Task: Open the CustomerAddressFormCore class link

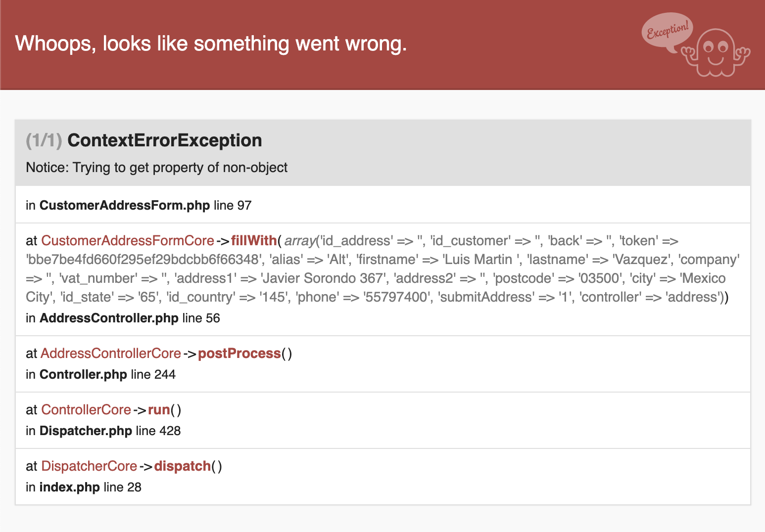Action: (127, 241)
